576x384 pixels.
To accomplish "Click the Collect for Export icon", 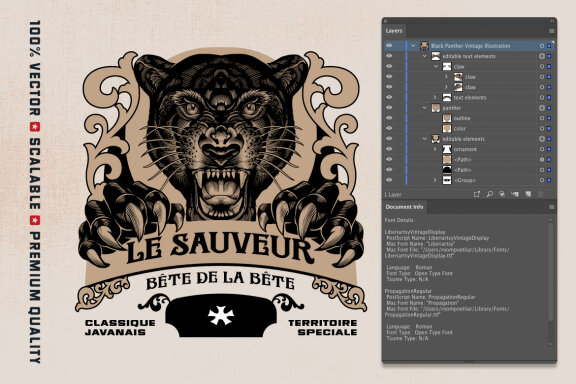I will tap(476, 194).
